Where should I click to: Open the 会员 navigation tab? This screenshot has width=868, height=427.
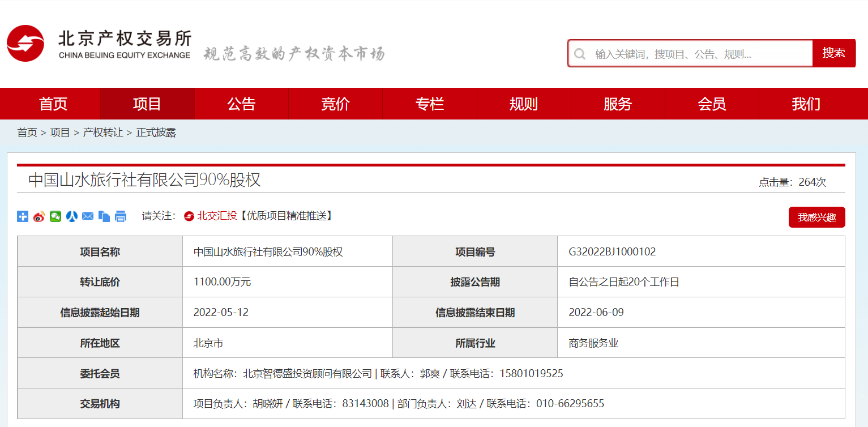click(712, 104)
